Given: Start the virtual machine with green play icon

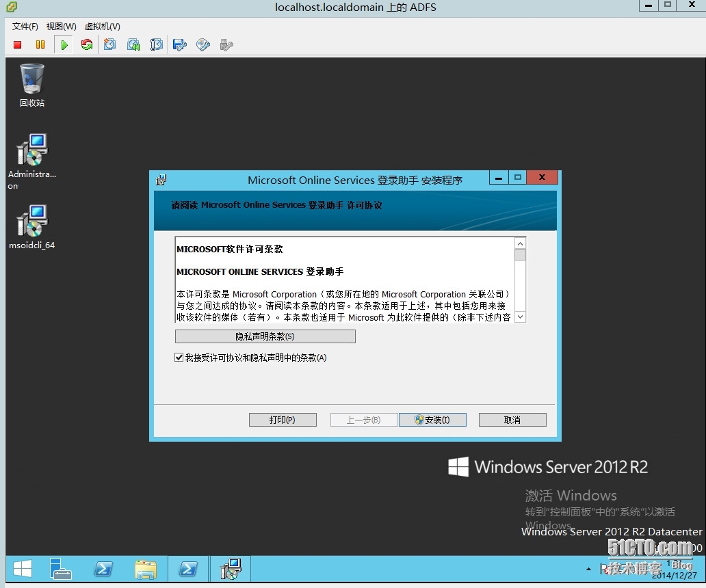Looking at the screenshot, I should tap(64, 44).
